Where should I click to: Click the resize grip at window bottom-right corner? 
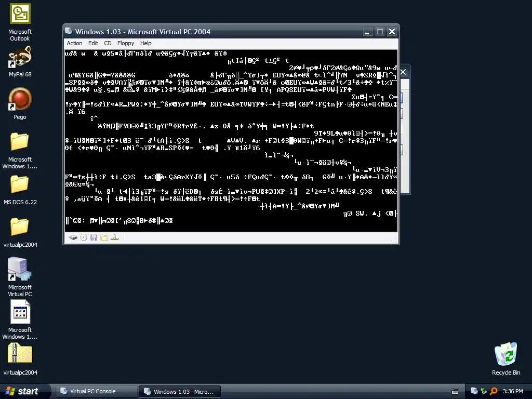tap(394, 240)
